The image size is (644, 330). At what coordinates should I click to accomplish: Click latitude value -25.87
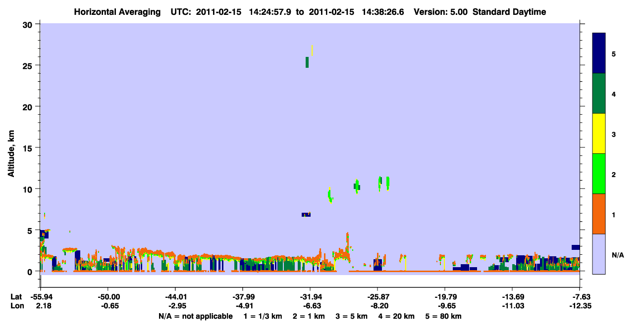pyautogui.click(x=377, y=297)
